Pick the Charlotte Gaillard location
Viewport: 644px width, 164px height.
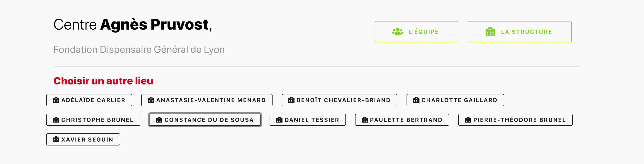point(455,100)
